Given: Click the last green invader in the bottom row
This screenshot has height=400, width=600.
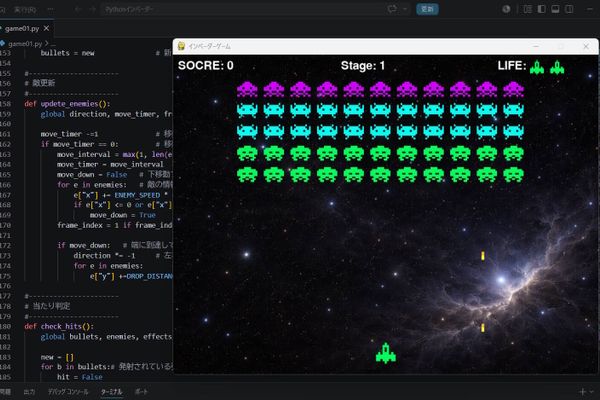Looking at the screenshot, I should click(x=513, y=175).
